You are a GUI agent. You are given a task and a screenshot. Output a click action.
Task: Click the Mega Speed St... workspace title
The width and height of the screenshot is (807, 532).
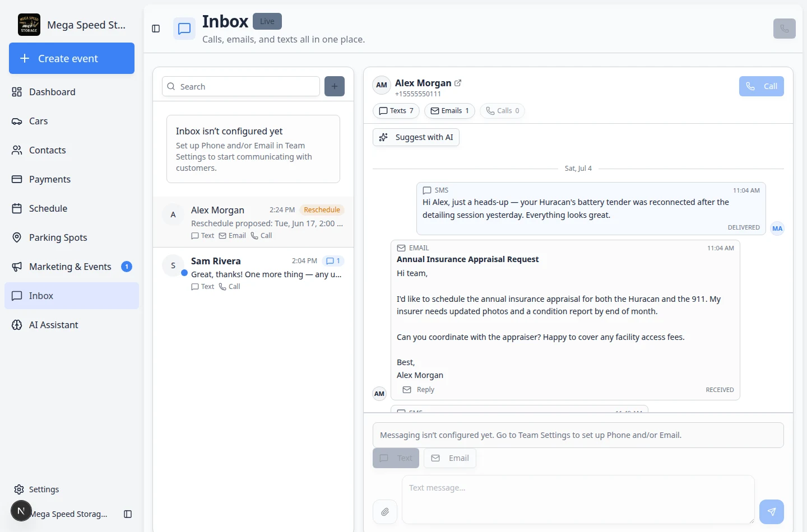point(86,25)
